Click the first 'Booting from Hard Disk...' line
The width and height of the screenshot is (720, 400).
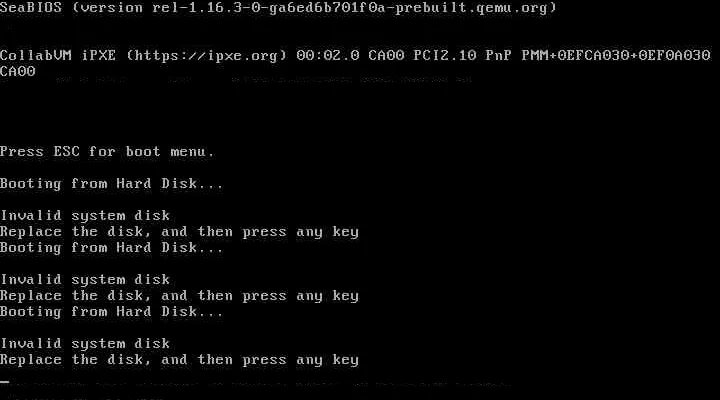click(x=112, y=184)
